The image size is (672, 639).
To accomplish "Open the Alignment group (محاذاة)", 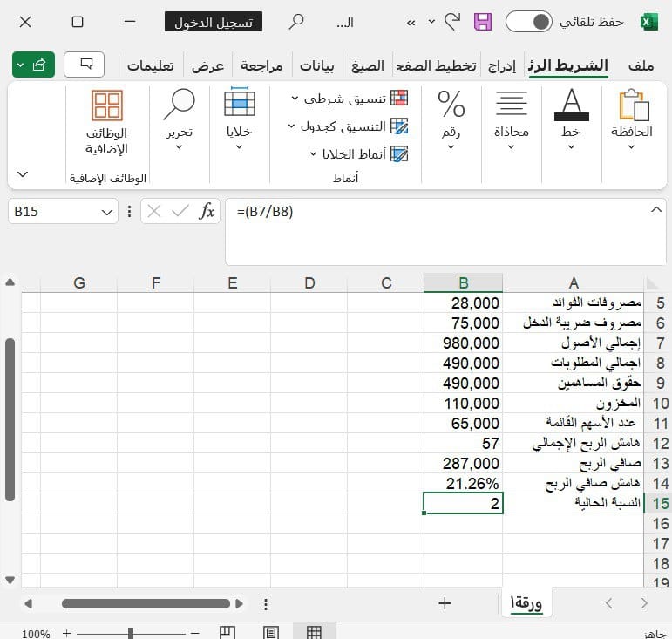I will pyautogui.click(x=512, y=119).
